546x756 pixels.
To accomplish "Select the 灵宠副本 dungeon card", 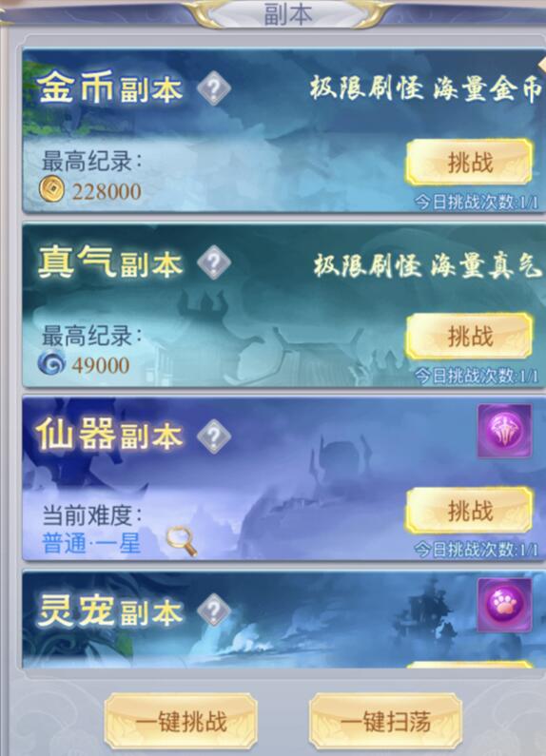I will (x=284, y=620).
